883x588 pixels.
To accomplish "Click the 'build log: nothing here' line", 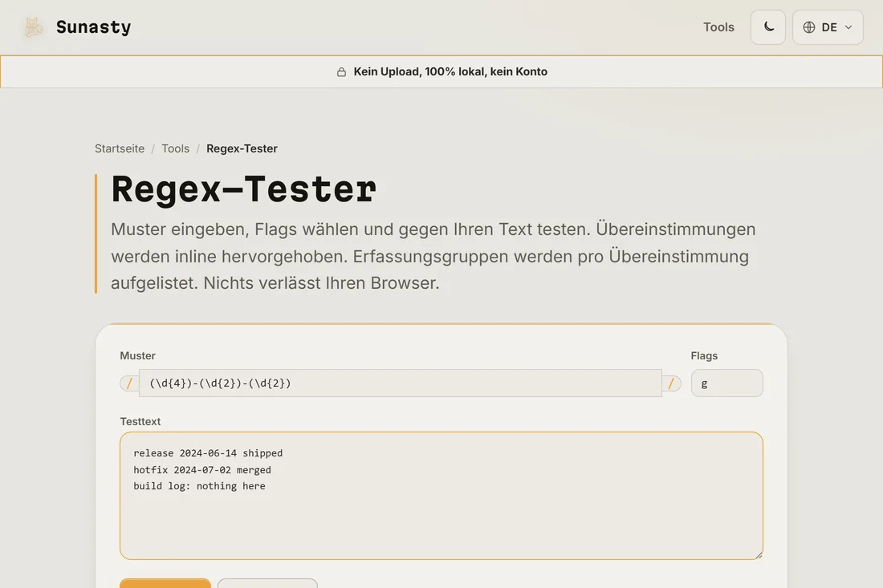I will [199, 486].
